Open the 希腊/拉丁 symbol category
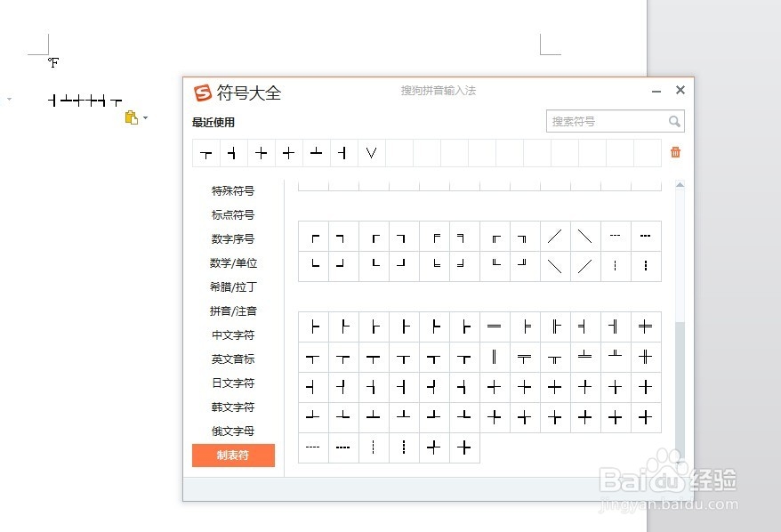Viewport: 781px width, 532px height. (x=231, y=286)
